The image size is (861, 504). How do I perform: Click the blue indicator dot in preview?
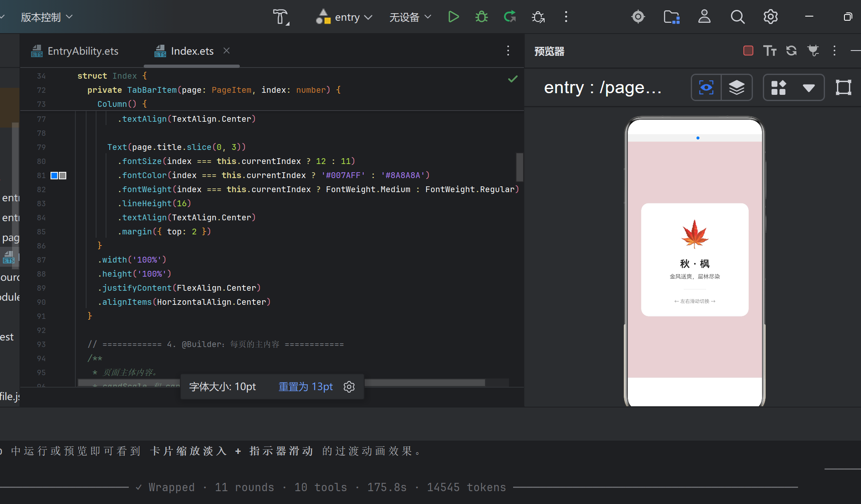coord(698,138)
